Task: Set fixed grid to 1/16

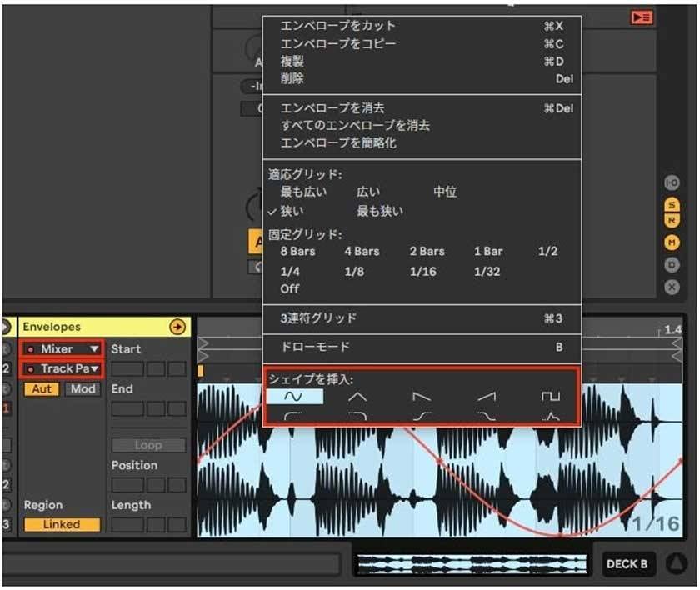Action: [422, 270]
